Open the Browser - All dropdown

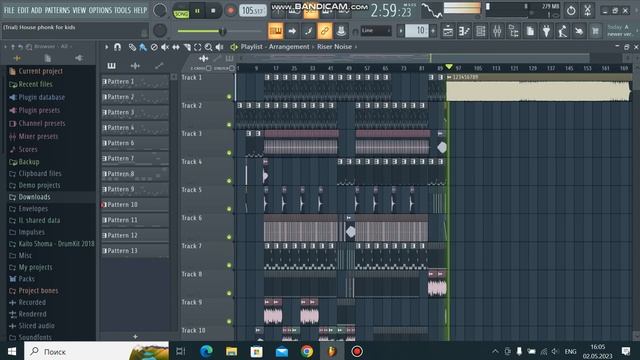tap(53, 47)
